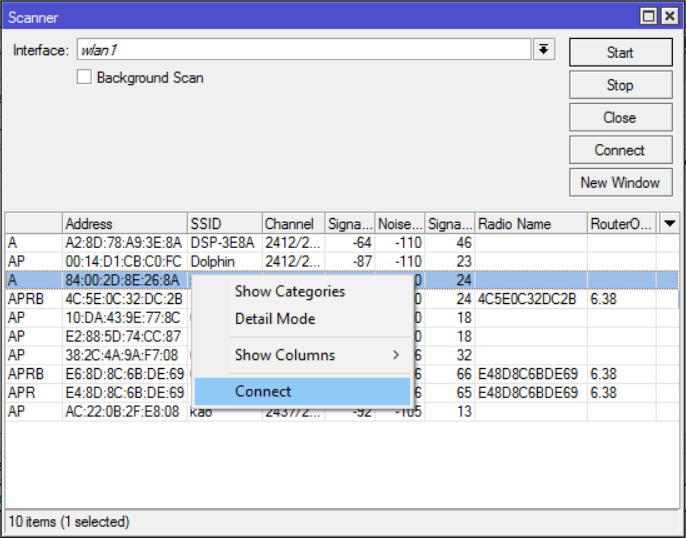Select Detail Mode in context menu
Image resolution: width=686 pixels, height=538 pixels.
(x=275, y=319)
